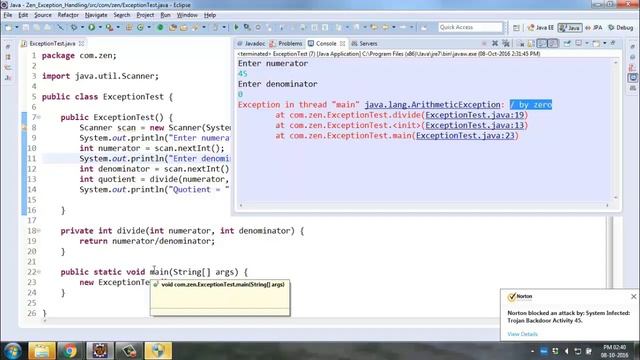Open the External Tools dropdown arrow

coord(118,27)
